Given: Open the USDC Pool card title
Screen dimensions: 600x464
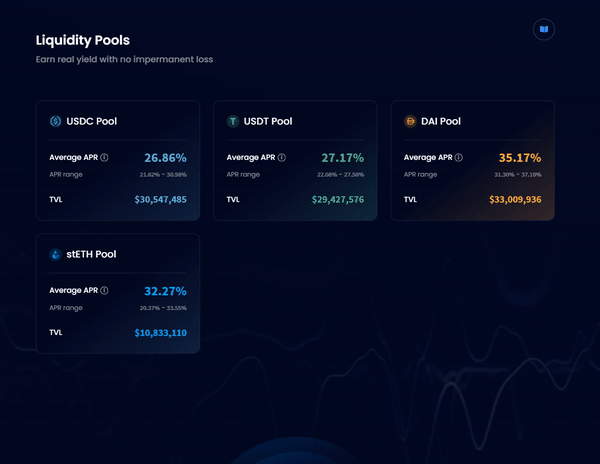Looking at the screenshot, I should click(91, 121).
